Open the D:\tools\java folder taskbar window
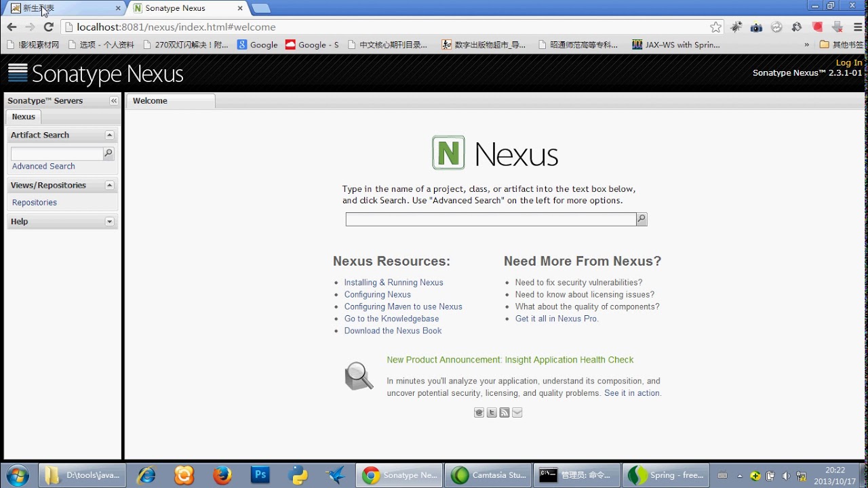Screen dimensions: 868x488 point(83,475)
